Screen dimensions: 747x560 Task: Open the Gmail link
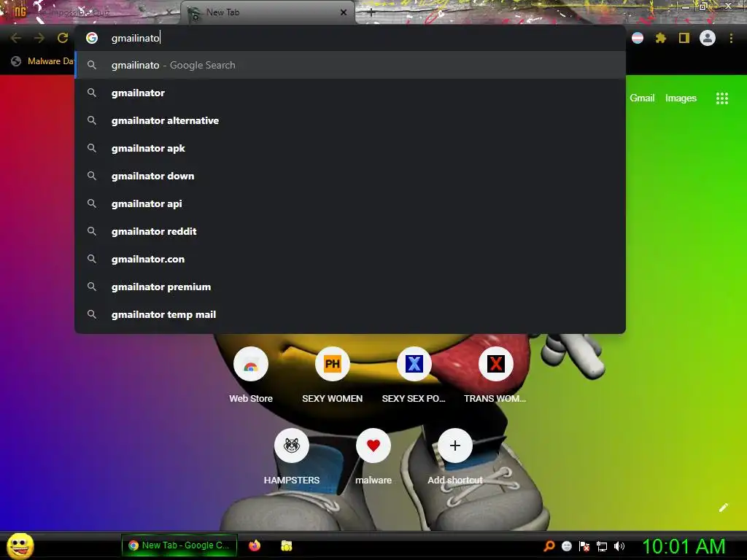pos(642,98)
